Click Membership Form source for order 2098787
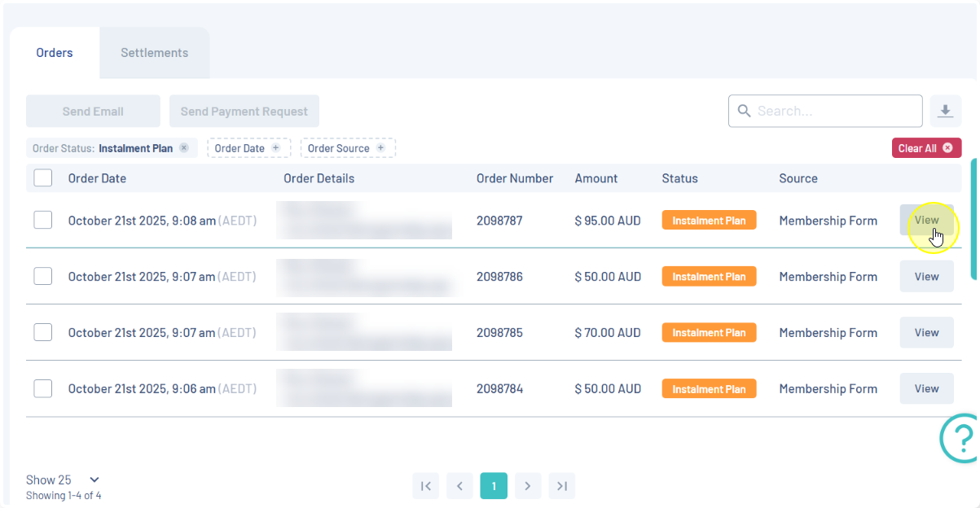The image size is (980, 508). 828,220
